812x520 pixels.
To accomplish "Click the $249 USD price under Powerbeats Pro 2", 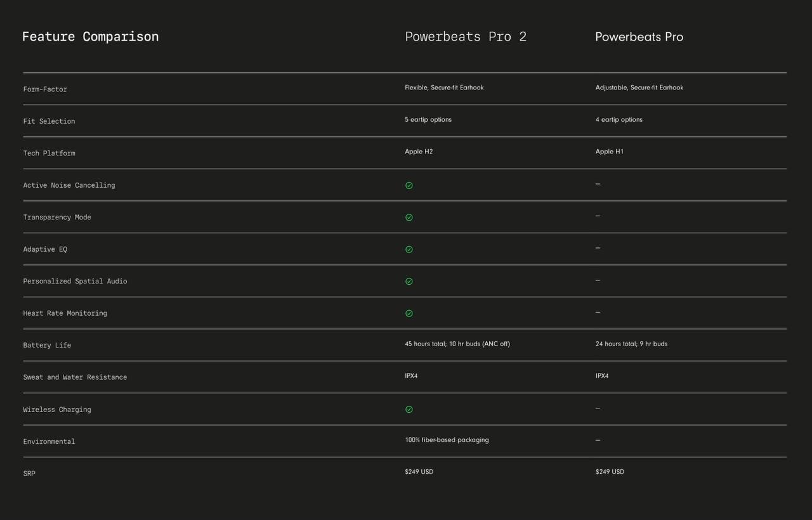I will pyautogui.click(x=419, y=472).
